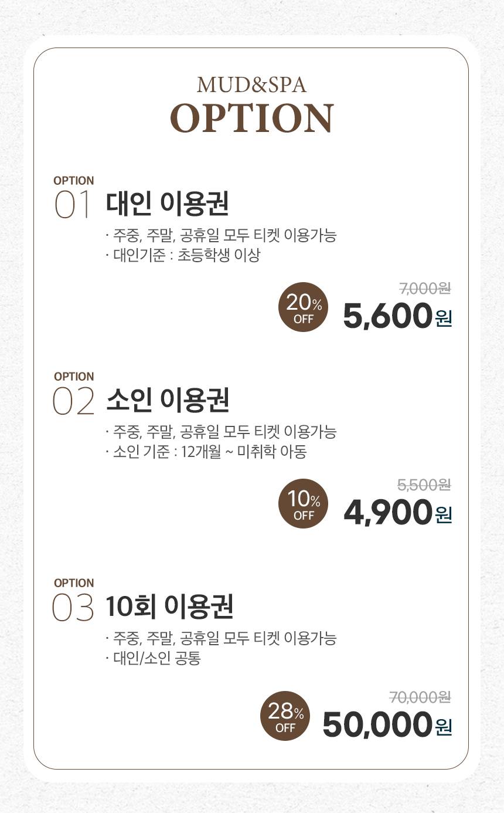Screen dimensions: 504x813
Task: Click the 소인 이용권 title
Action: click(x=168, y=399)
